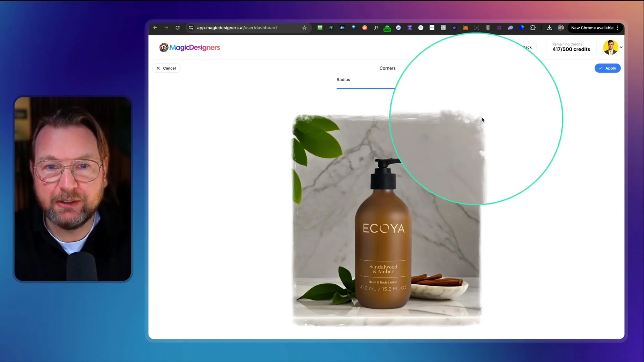Image resolution: width=644 pixels, height=362 pixels.
Task: Click the browser forward arrow
Action: click(x=166, y=28)
